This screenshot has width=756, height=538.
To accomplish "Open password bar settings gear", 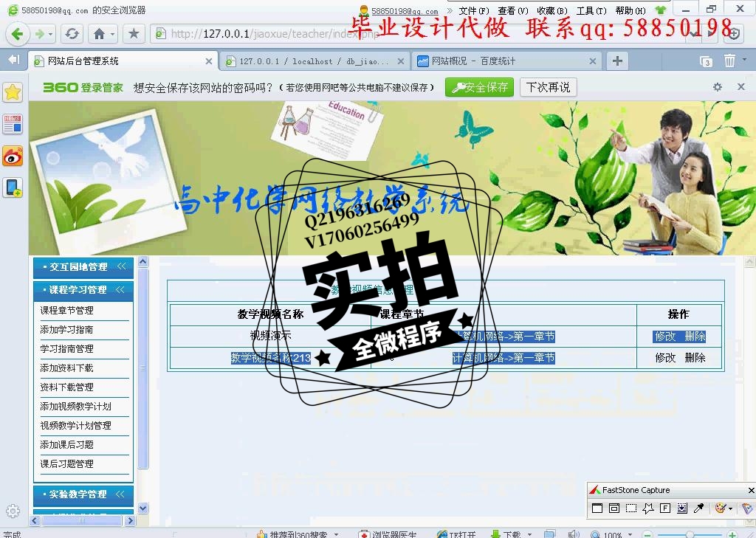I will point(718,87).
